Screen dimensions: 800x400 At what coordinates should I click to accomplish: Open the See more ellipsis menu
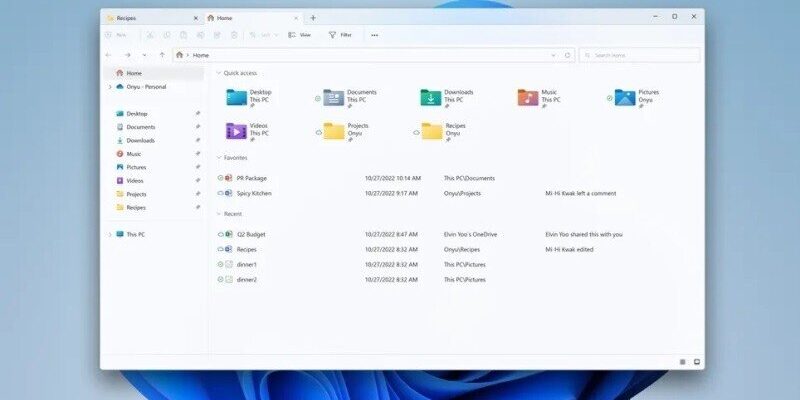point(374,35)
